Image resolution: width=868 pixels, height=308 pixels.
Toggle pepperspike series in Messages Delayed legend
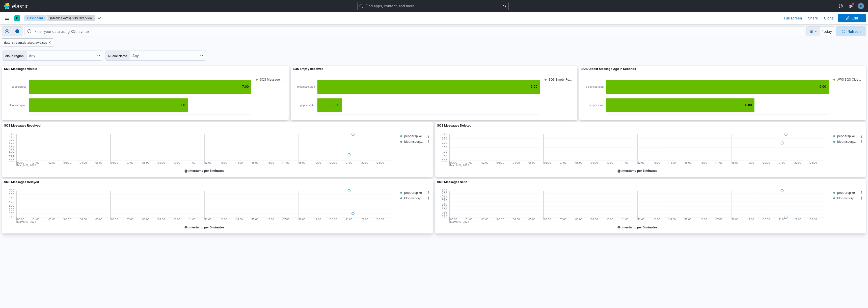point(413,193)
